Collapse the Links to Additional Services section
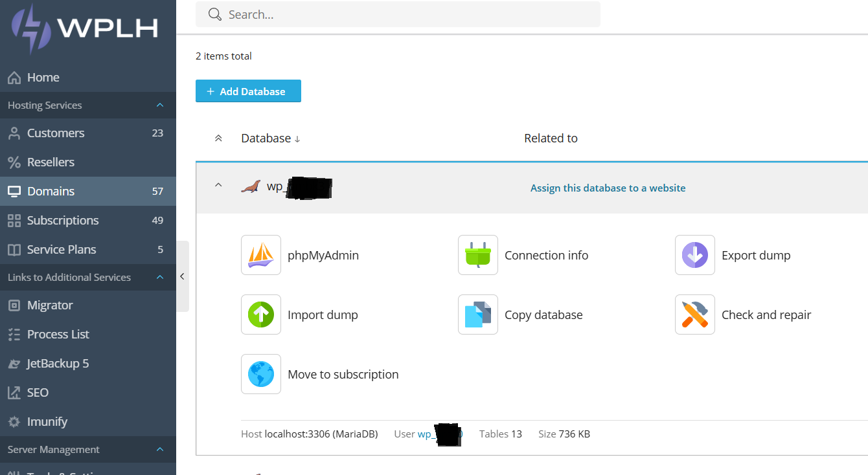This screenshot has height=475, width=868. [160, 278]
